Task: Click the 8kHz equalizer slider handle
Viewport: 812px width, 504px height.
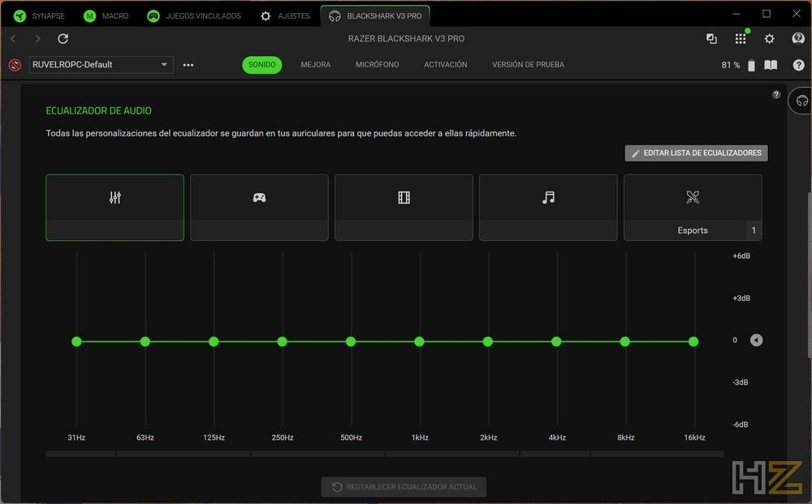Action: [x=625, y=342]
